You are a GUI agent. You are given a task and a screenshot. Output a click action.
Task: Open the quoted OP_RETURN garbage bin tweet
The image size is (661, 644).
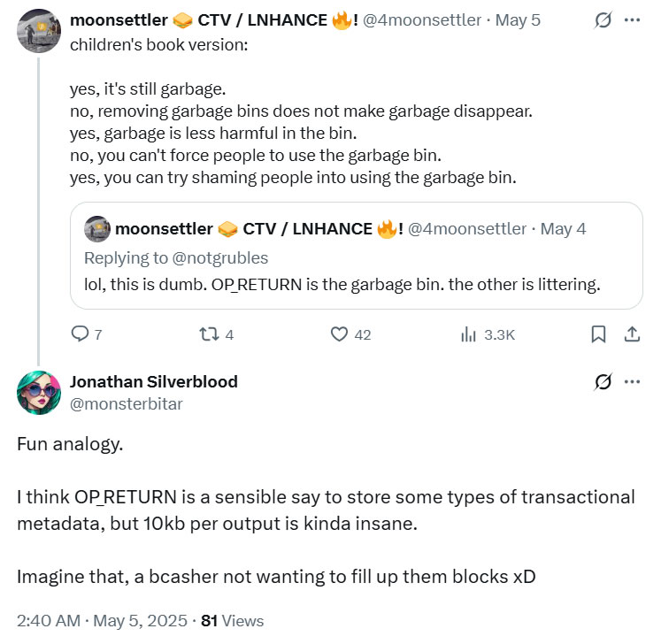356,286
